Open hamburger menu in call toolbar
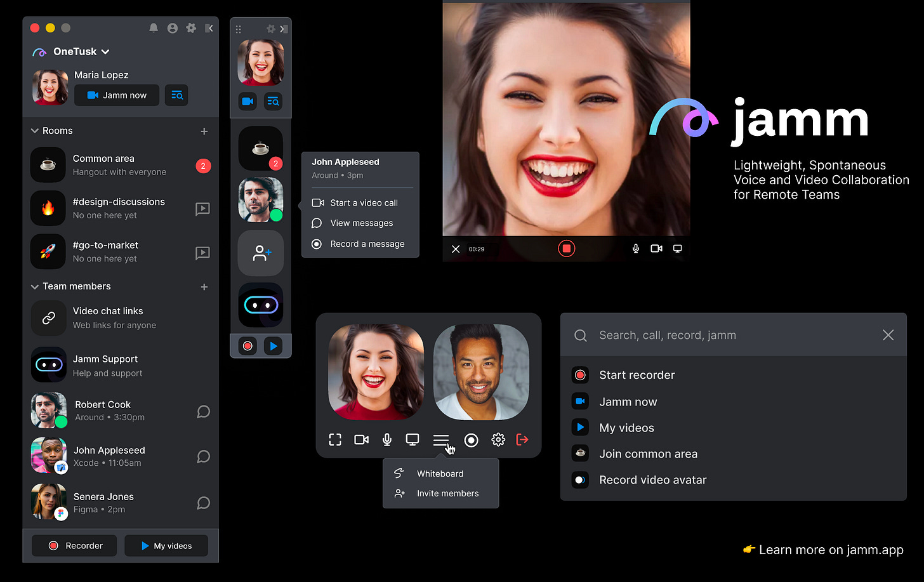The height and width of the screenshot is (582, 924). (x=441, y=440)
